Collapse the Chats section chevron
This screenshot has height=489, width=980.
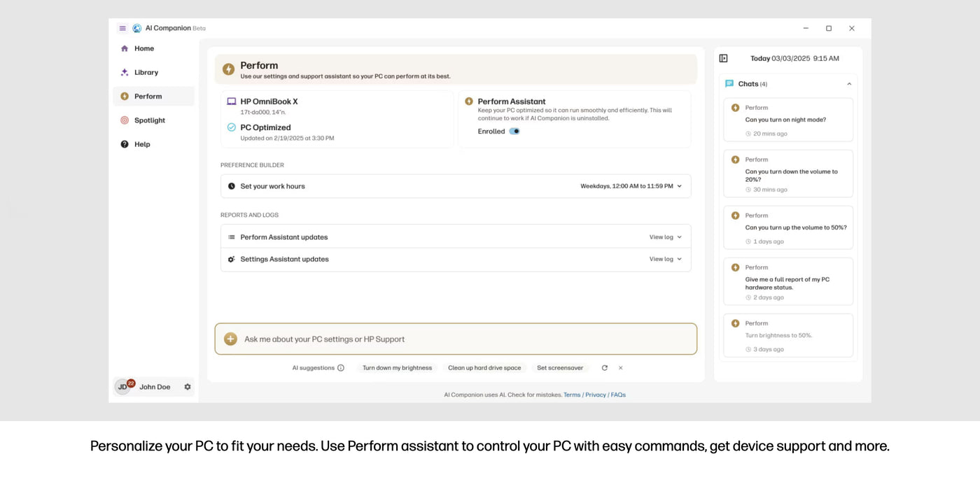click(849, 84)
